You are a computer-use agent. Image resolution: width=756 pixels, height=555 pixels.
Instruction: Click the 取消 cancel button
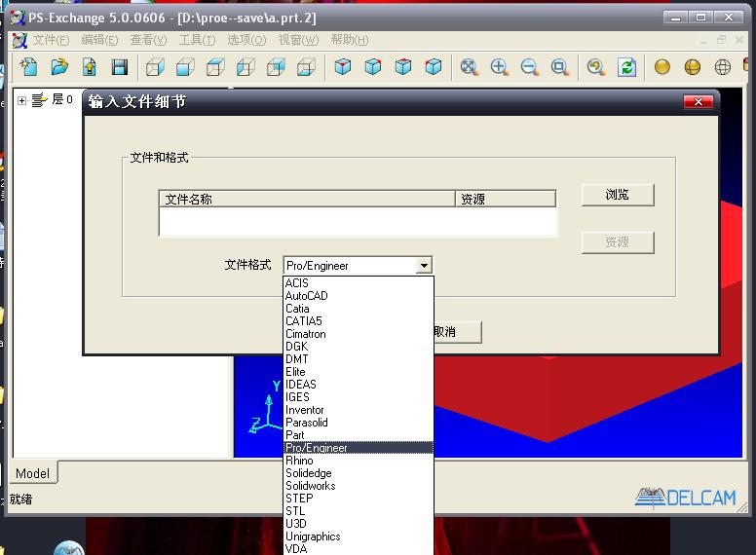(457, 331)
